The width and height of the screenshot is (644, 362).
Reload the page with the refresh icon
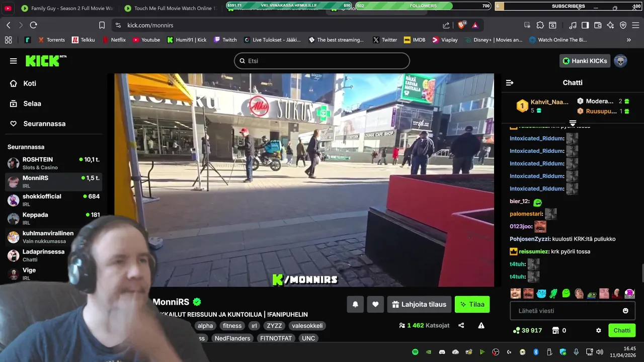click(33, 25)
